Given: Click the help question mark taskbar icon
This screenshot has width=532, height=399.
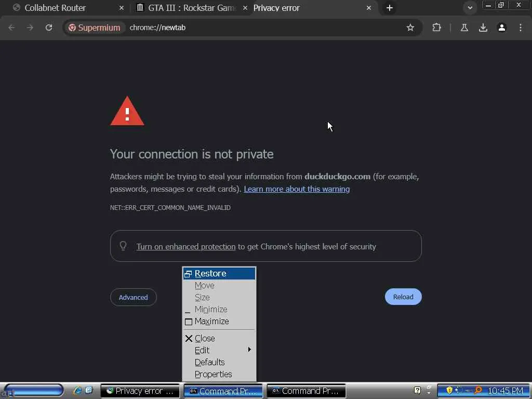Looking at the screenshot, I should click(x=418, y=390).
